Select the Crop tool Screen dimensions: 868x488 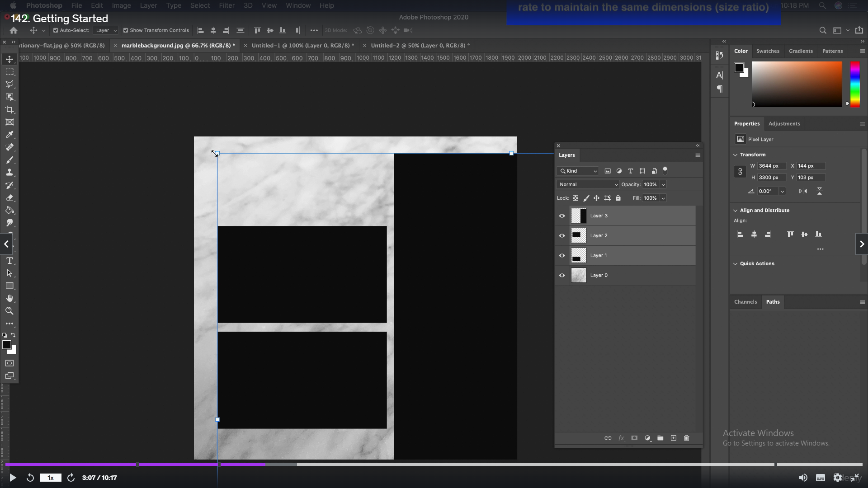(x=9, y=109)
